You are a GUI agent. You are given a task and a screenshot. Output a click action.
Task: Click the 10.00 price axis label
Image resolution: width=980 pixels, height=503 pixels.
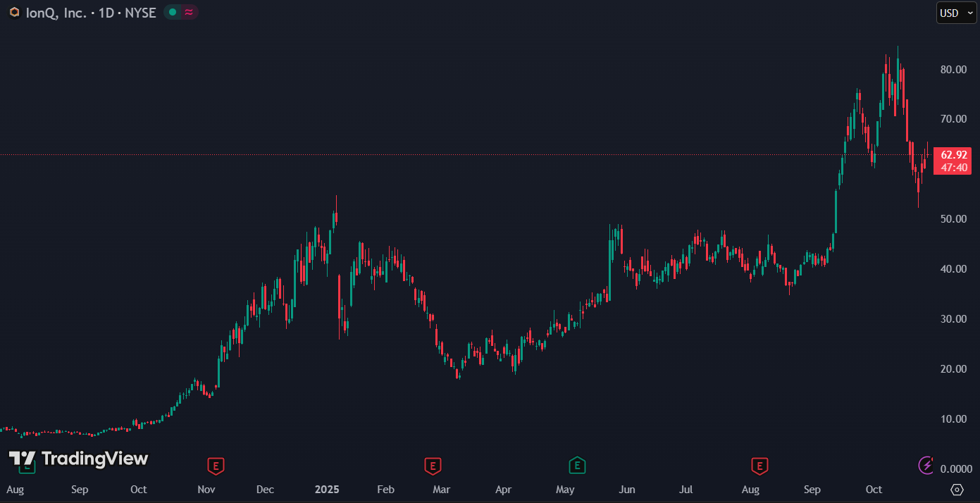point(954,419)
